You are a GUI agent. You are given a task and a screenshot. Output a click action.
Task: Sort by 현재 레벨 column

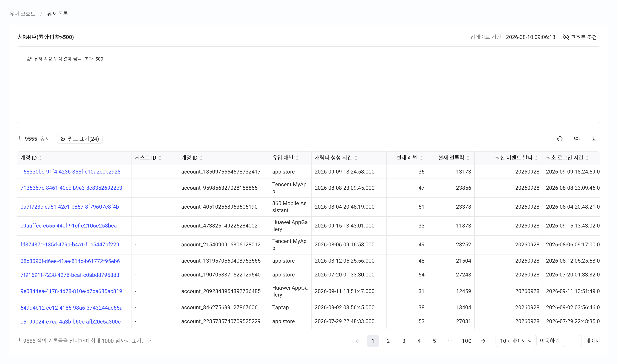click(421, 158)
